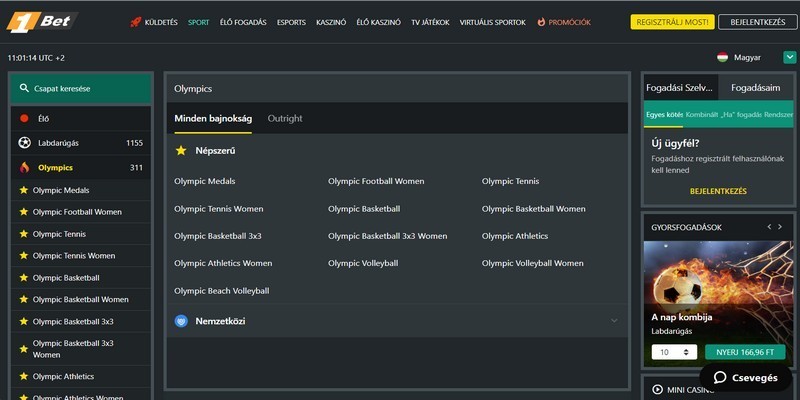Click the Olympics event count "311"
The image size is (800, 400).
point(136,167)
